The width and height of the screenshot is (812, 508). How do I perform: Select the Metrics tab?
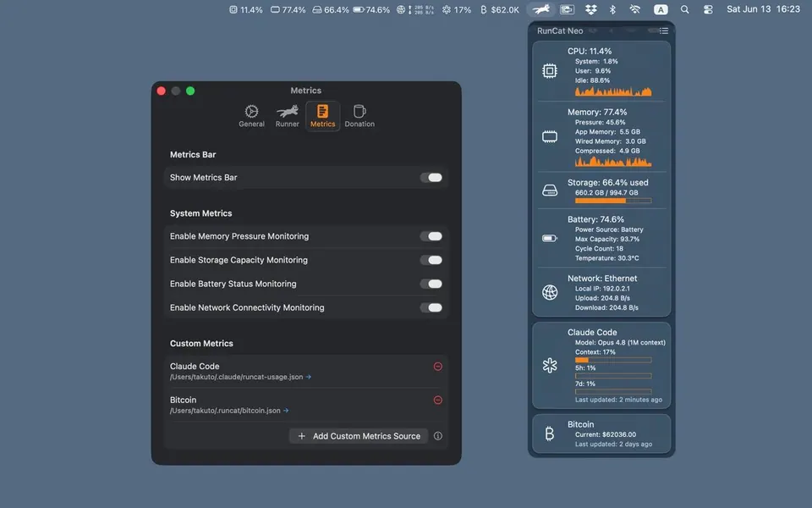point(322,116)
